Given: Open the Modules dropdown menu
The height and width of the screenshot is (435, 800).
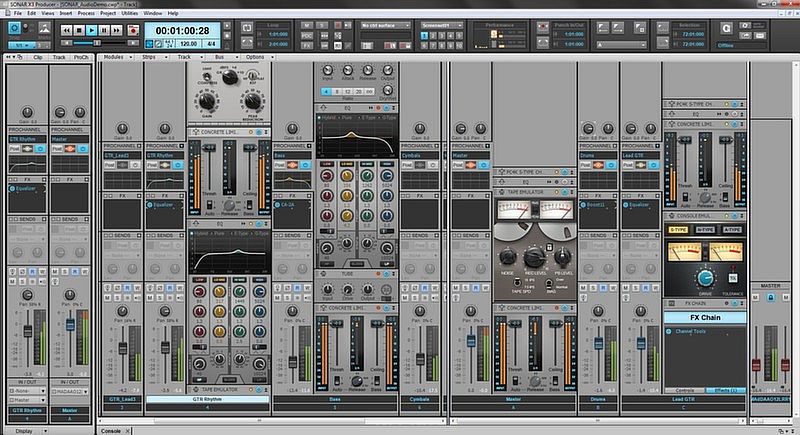Looking at the screenshot, I should click(x=116, y=57).
